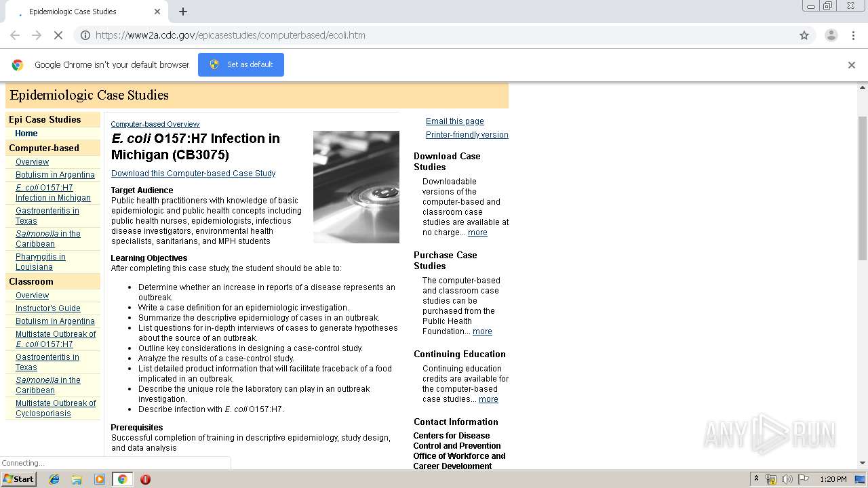This screenshot has height=488, width=868.
Task: Open Chrome's three-dot menu
Action: pos(853,35)
